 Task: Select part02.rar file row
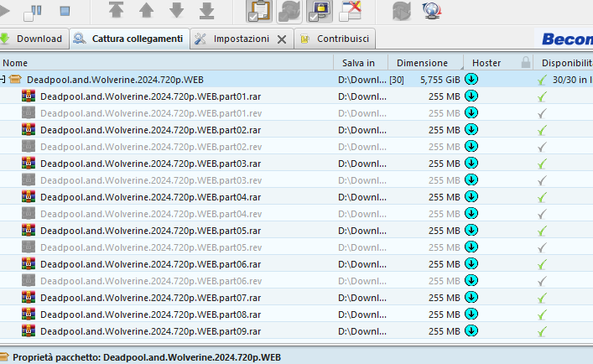tap(297, 130)
